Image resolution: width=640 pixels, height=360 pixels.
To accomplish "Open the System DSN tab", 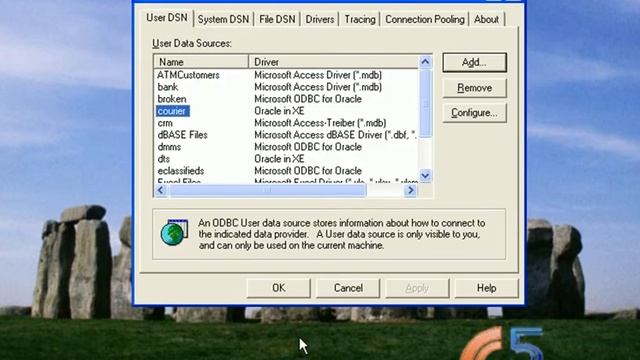I will [223, 19].
